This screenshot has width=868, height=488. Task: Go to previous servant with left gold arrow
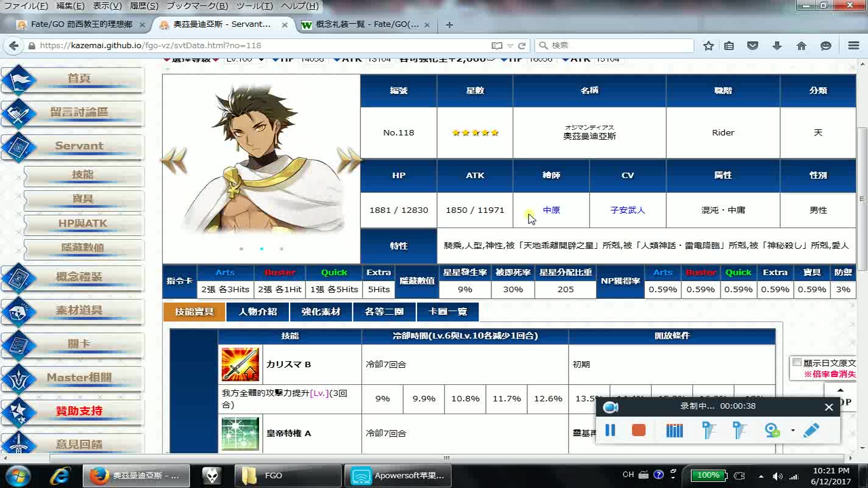(173, 160)
